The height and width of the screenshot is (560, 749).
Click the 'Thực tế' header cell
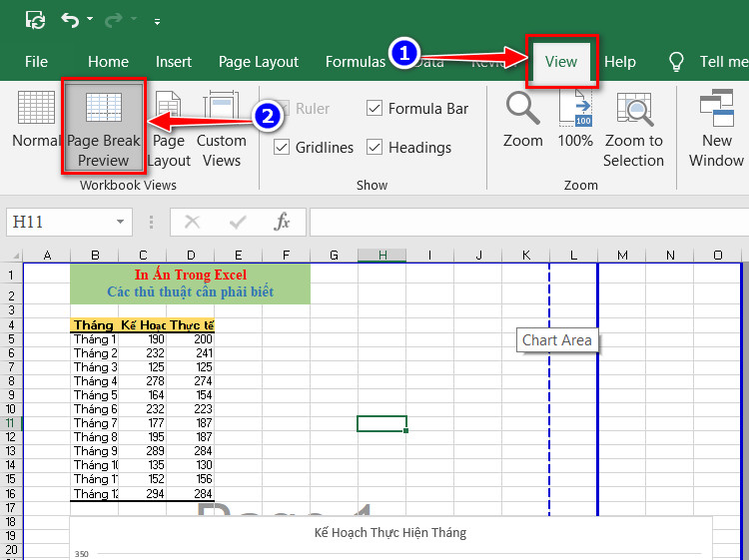(191, 325)
